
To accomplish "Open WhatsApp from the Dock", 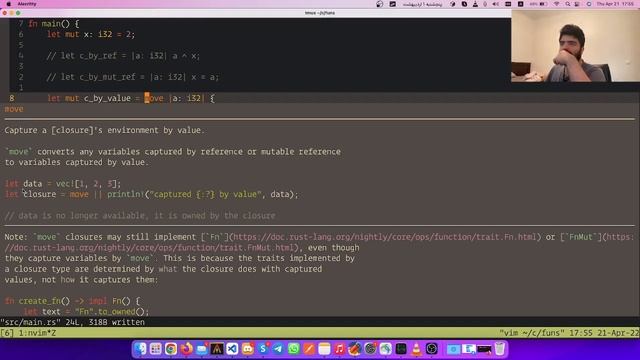I will (x=293, y=349).
